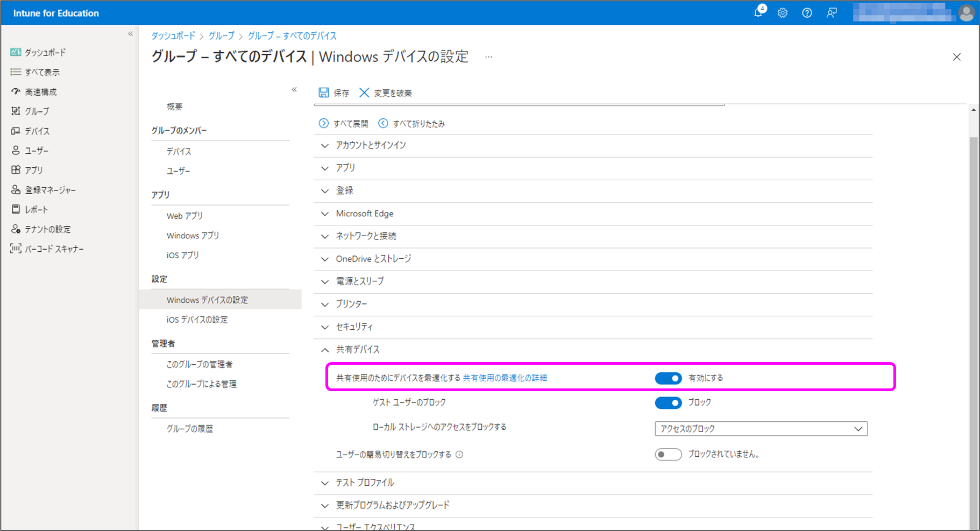Expand the プリンター section
Screen dimensions: 980x531
tap(593, 304)
